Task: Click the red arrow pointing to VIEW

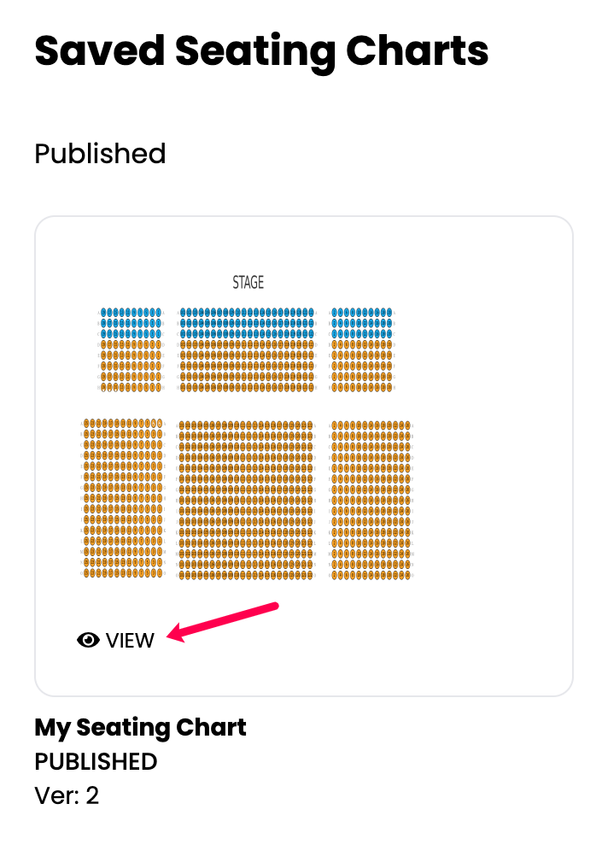Action: pyautogui.click(x=223, y=622)
